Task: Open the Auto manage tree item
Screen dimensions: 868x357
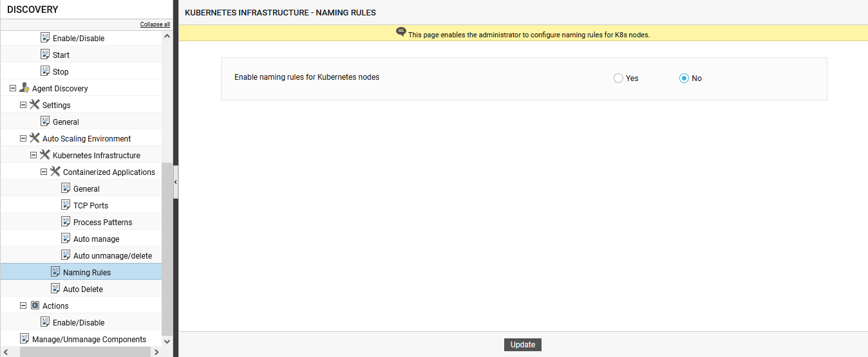Action: [96, 239]
